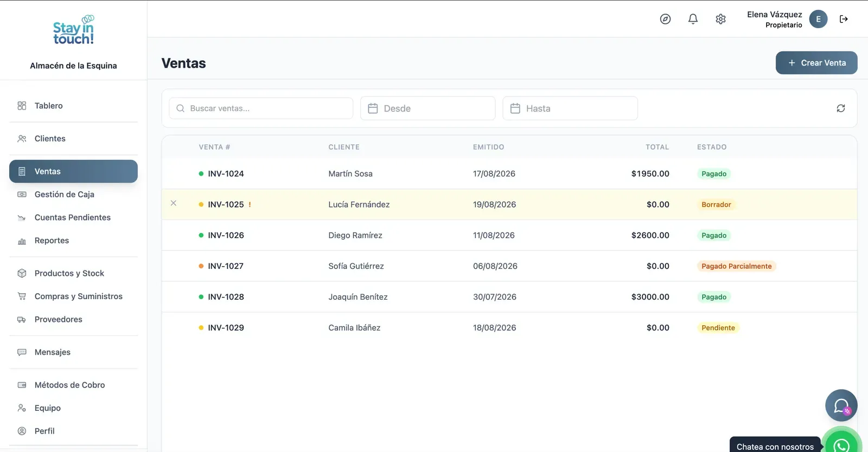
Task: Open settings gear in header
Action: [720, 19]
